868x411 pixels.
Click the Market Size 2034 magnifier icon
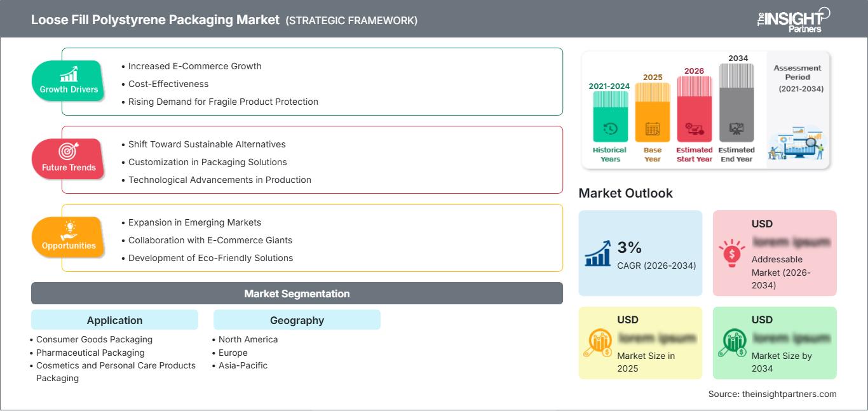(732, 343)
